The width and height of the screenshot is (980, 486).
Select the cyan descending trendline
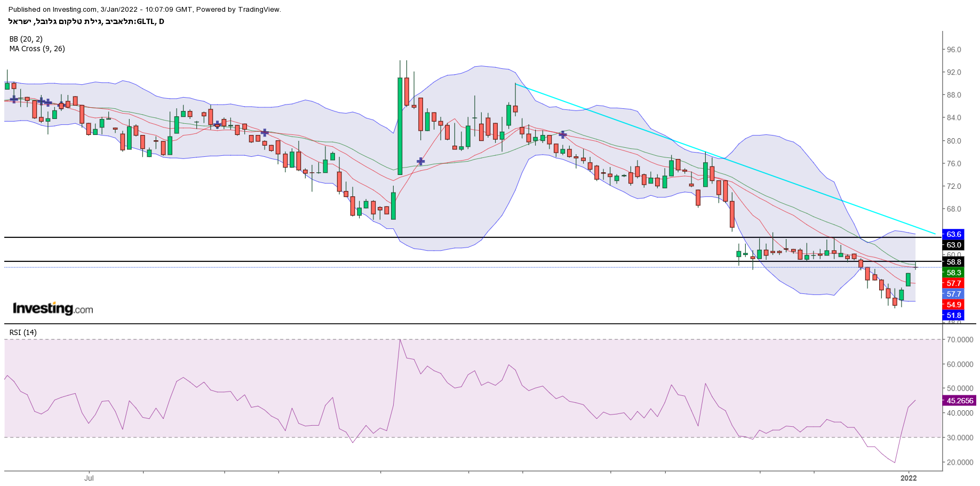click(x=726, y=159)
